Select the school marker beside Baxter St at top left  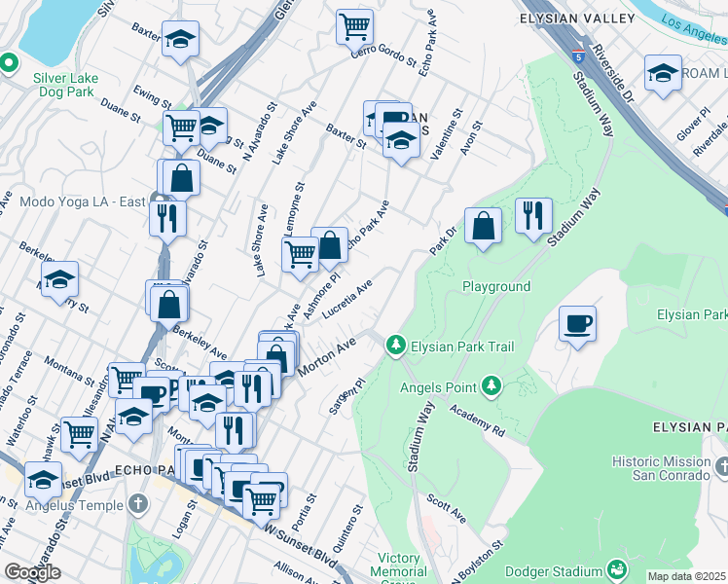179,40
